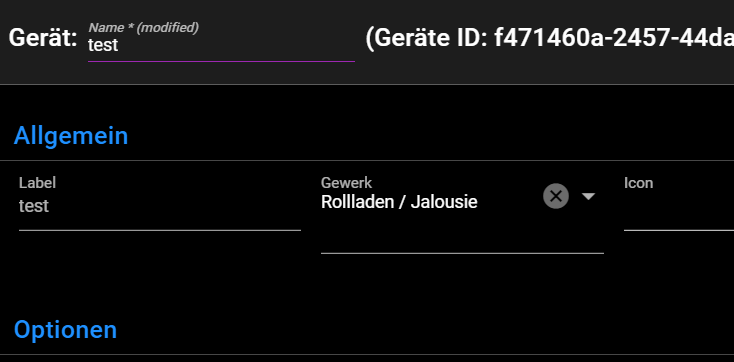Clear the Gewerk selection with the X icon

pyautogui.click(x=556, y=196)
